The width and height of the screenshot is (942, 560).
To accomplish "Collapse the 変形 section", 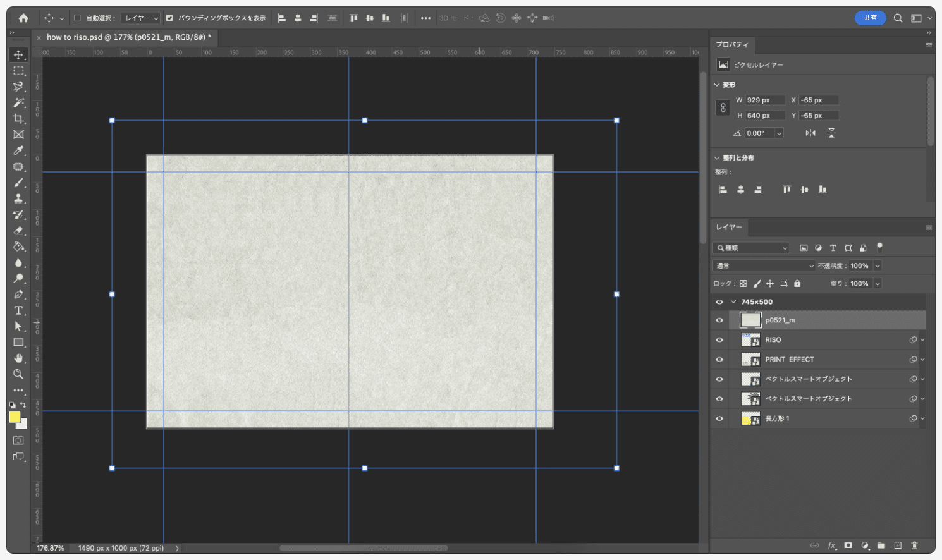I will point(717,85).
